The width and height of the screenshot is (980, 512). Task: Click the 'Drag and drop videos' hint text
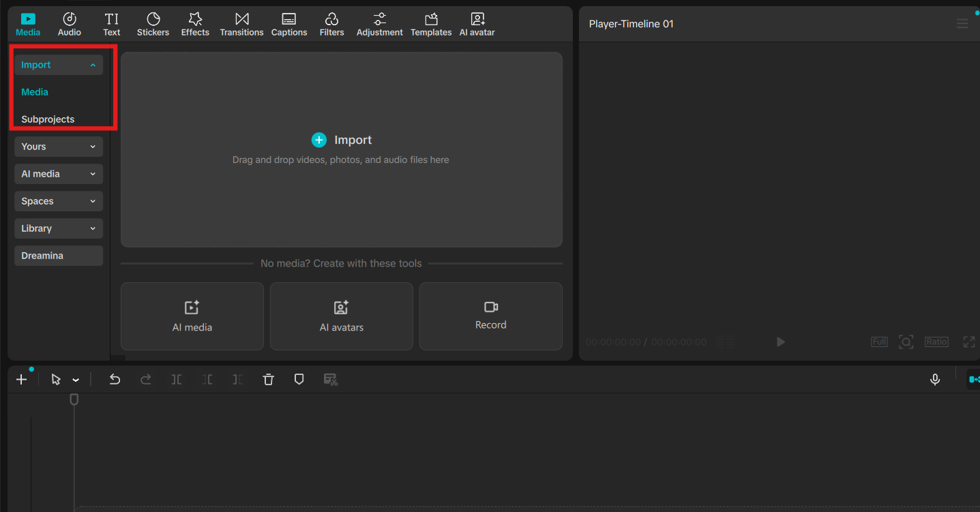[341, 160]
